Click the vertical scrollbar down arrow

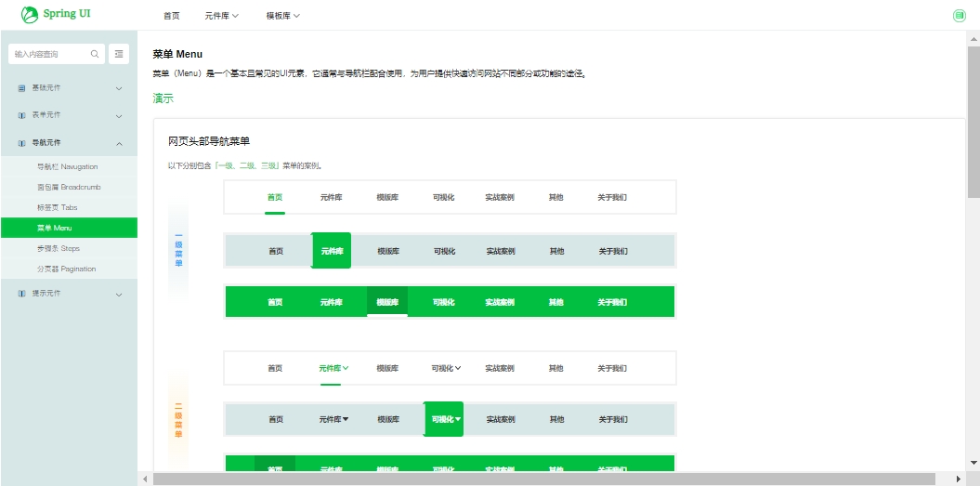point(973,462)
